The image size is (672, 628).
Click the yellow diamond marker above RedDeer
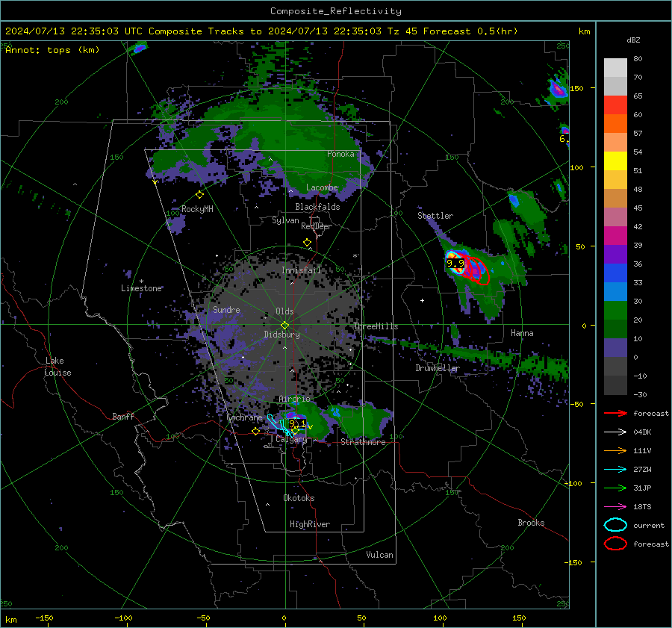pos(307,243)
